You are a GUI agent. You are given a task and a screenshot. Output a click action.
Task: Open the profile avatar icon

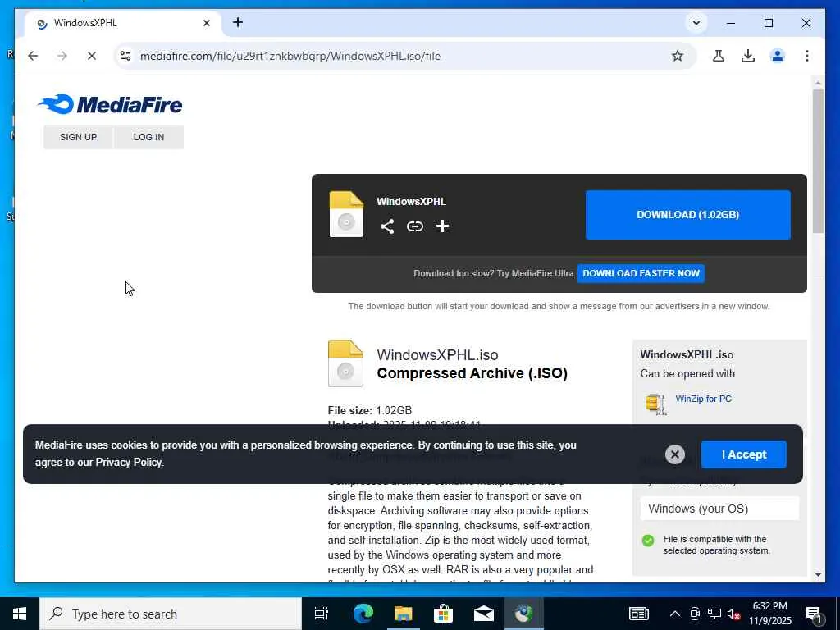pos(778,56)
